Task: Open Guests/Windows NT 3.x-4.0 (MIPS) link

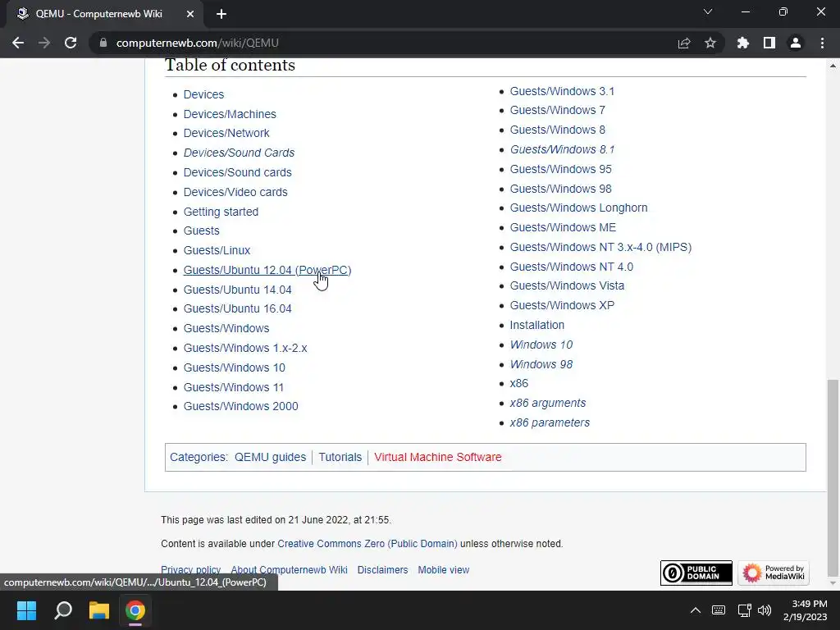Action: [x=600, y=247]
